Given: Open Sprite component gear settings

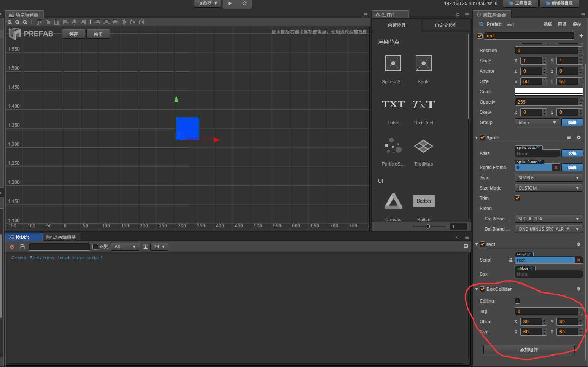Looking at the screenshot, I should point(579,137).
